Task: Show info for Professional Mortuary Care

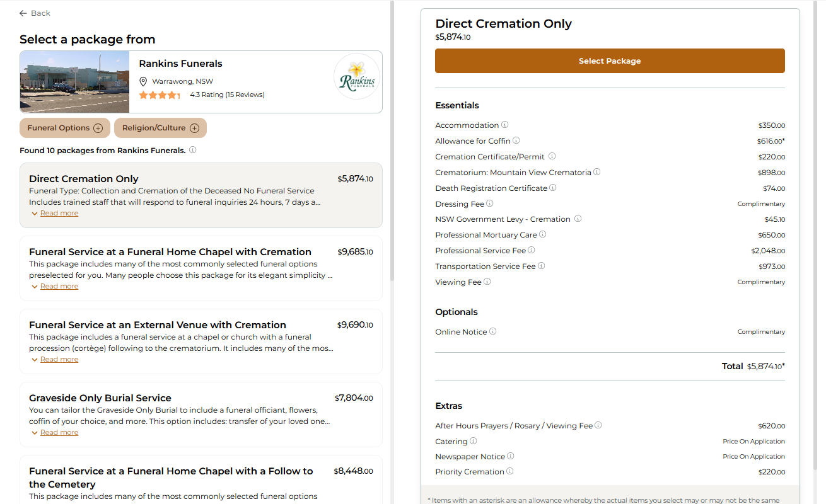Action: 543,234
